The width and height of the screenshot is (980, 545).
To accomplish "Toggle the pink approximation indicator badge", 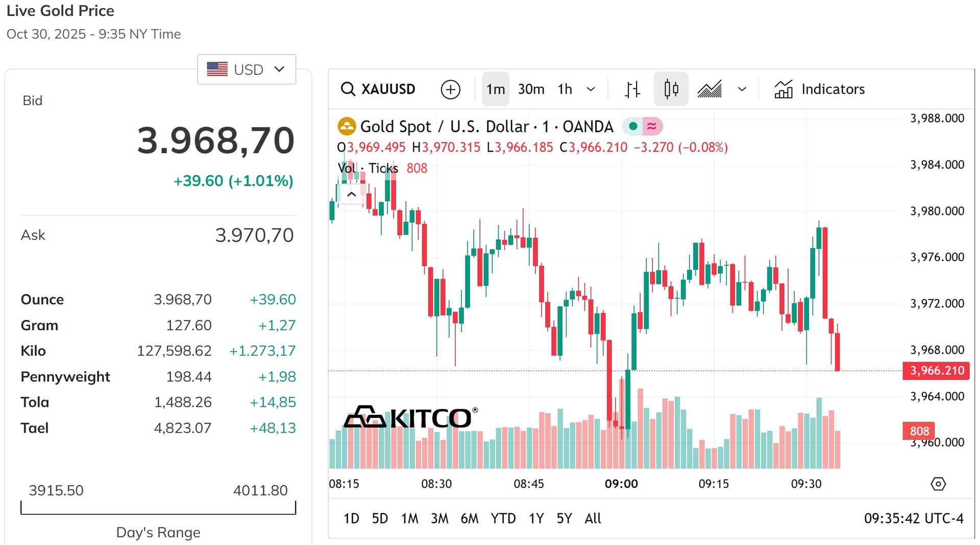I will click(652, 126).
